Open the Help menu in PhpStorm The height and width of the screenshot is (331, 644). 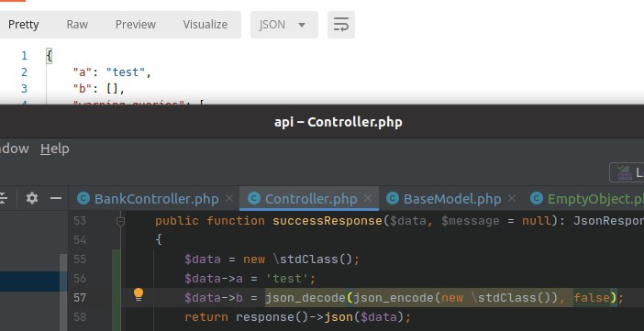click(55, 149)
